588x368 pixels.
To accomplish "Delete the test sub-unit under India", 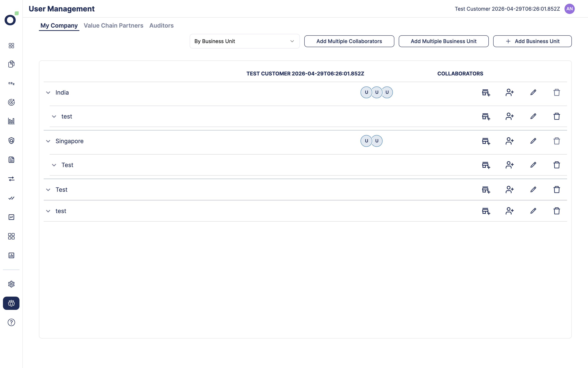I will tap(557, 116).
